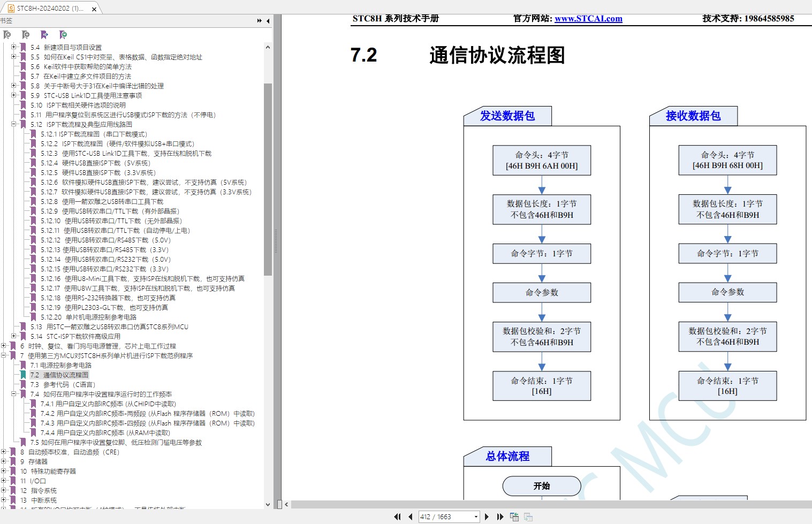Open bookmark 7.4.1 从CHIPID中读取

click(108, 404)
